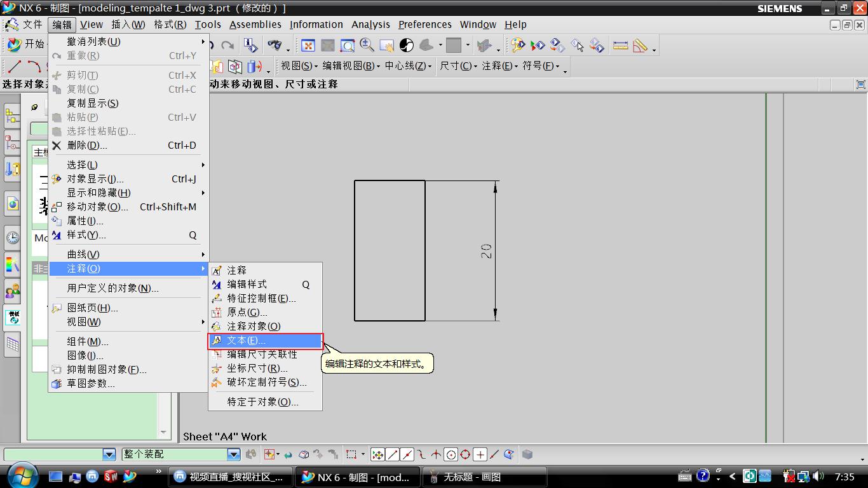The width and height of the screenshot is (868, 488).
Task: Click the 7:35 system clock
Action: pyautogui.click(x=844, y=477)
